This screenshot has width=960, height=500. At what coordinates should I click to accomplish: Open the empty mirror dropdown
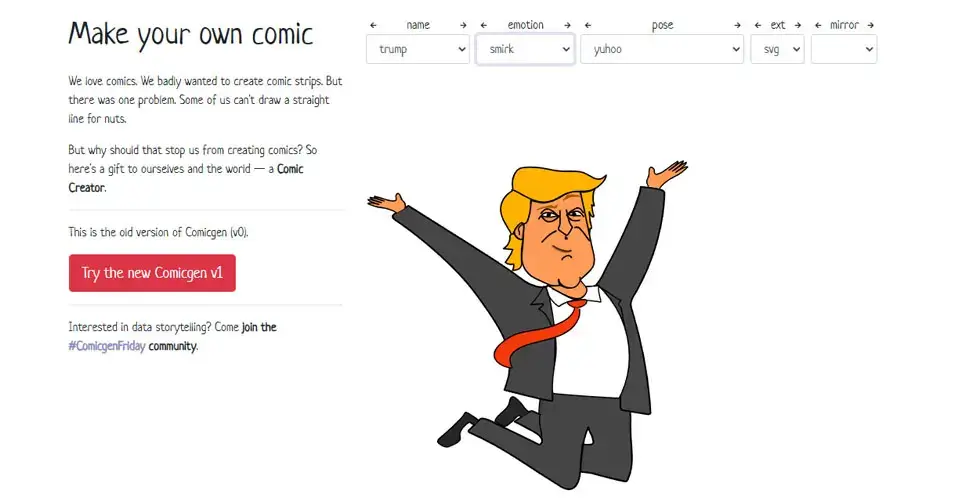(844, 49)
